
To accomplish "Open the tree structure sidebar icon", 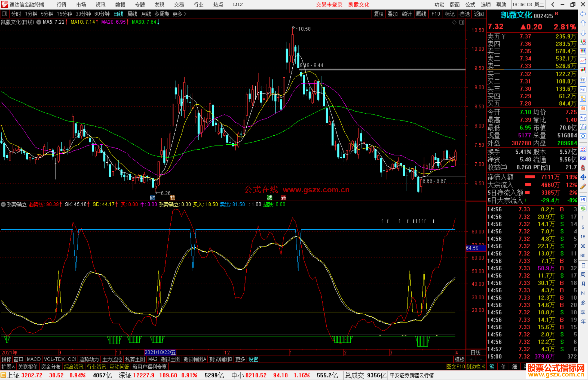I will (x=583, y=99).
